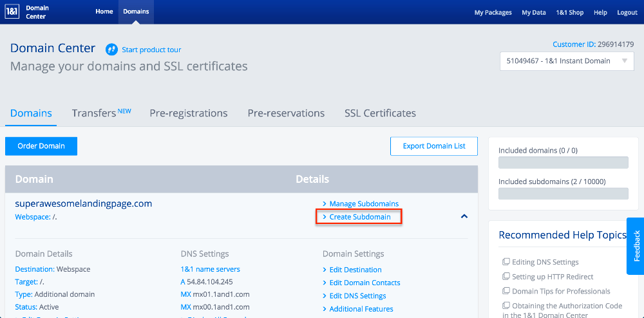The height and width of the screenshot is (318, 644).
Task: Collapse superawesomelandingpage.com details chevron
Action: point(464,216)
